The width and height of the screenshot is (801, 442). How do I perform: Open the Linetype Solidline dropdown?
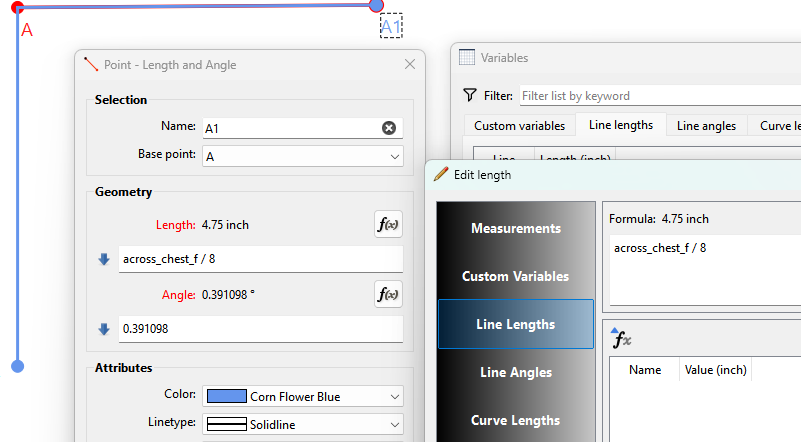pyautogui.click(x=303, y=424)
